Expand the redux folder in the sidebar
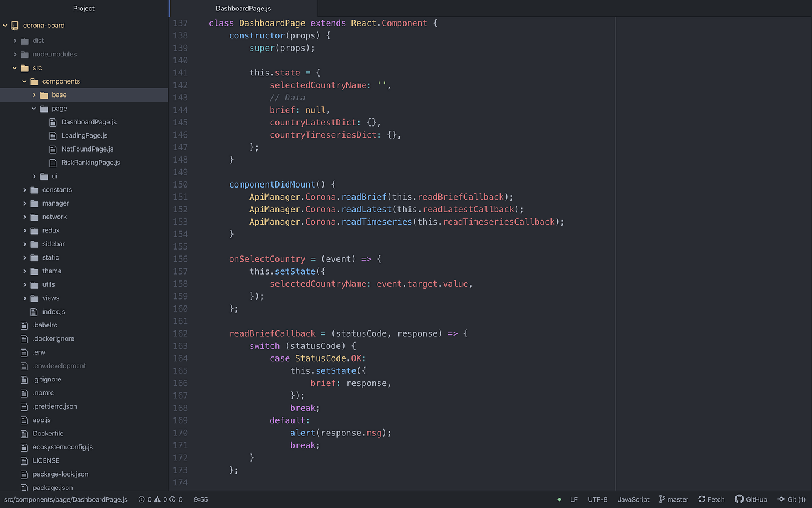This screenshot has width=812, height=508. point(24,230)
